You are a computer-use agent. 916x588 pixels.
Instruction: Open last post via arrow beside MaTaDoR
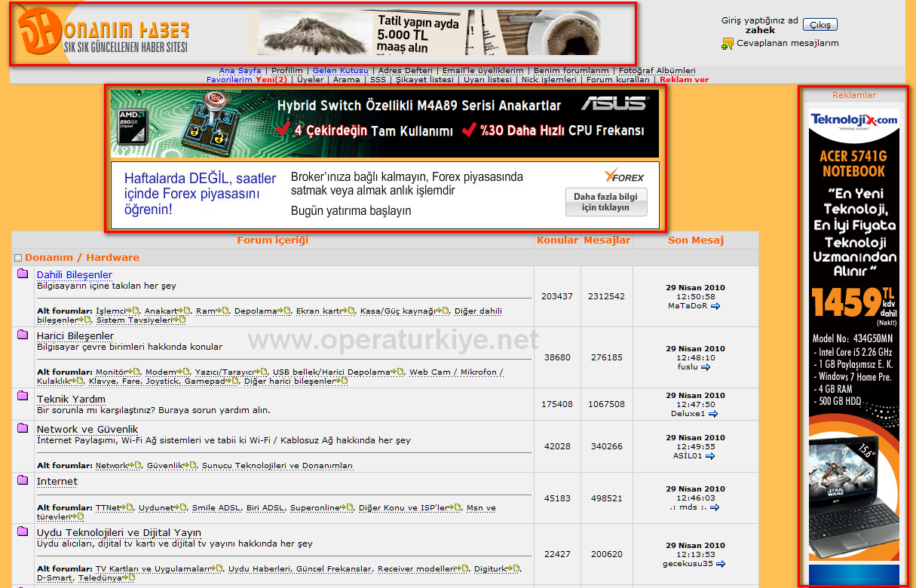coord(715,306)
